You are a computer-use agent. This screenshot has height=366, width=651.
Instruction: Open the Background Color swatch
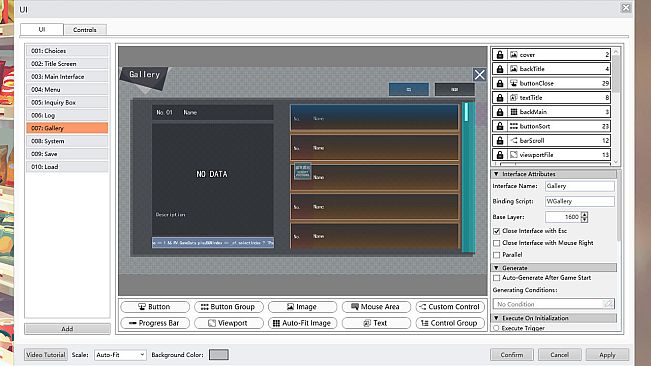tap(219, 355)
